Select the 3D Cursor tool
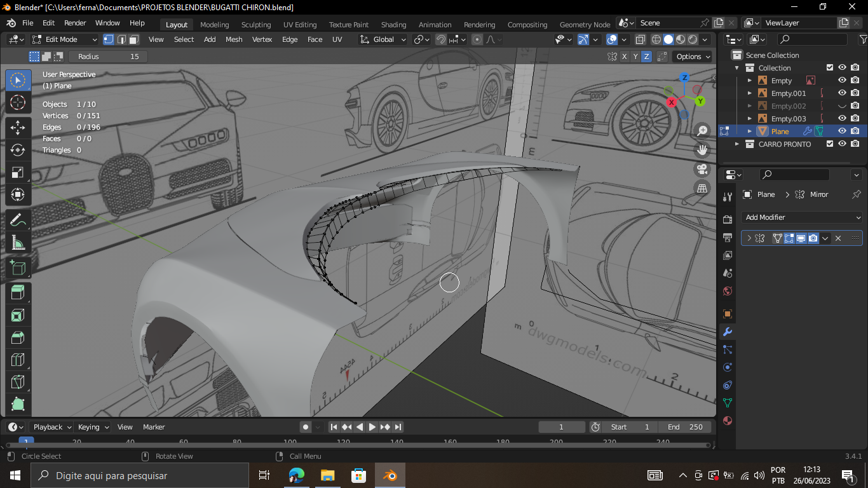Screen dimensions: 868x488 pos(18,103)
